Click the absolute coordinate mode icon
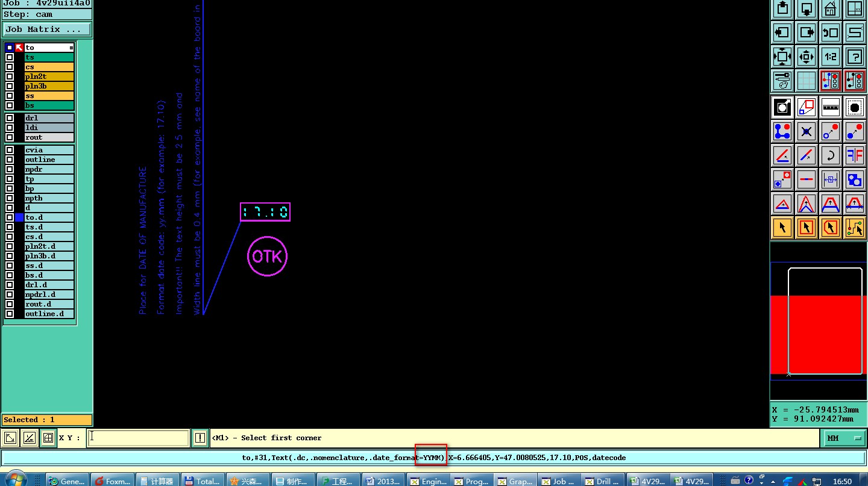The image size is (868, 486). 10,438
